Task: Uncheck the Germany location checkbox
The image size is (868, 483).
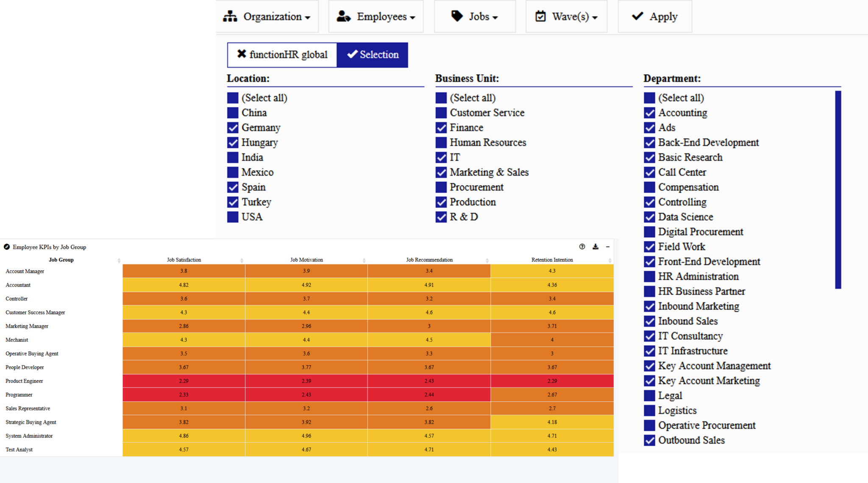Action: [x=233, y=128]
